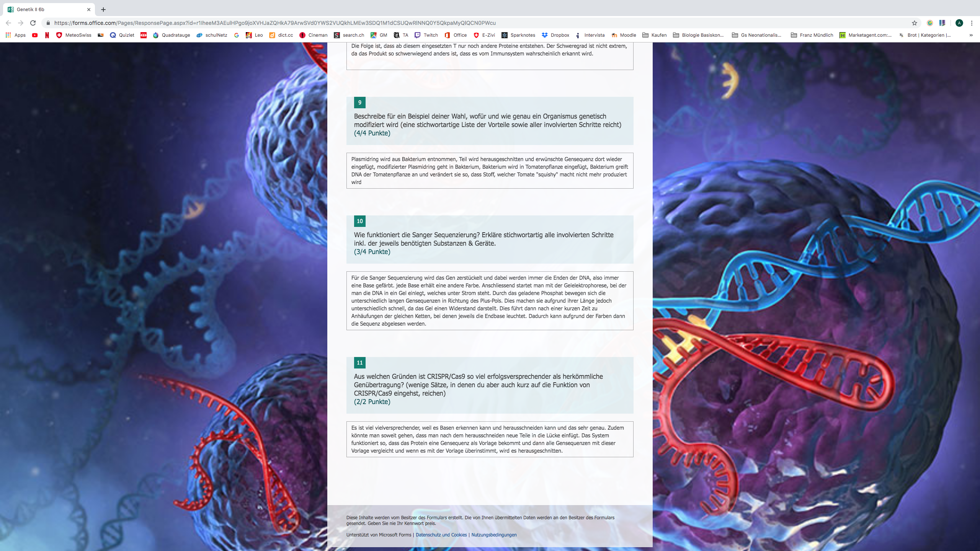
Task: Open the Quizlet bookmark
Action: tap(122, 35)
